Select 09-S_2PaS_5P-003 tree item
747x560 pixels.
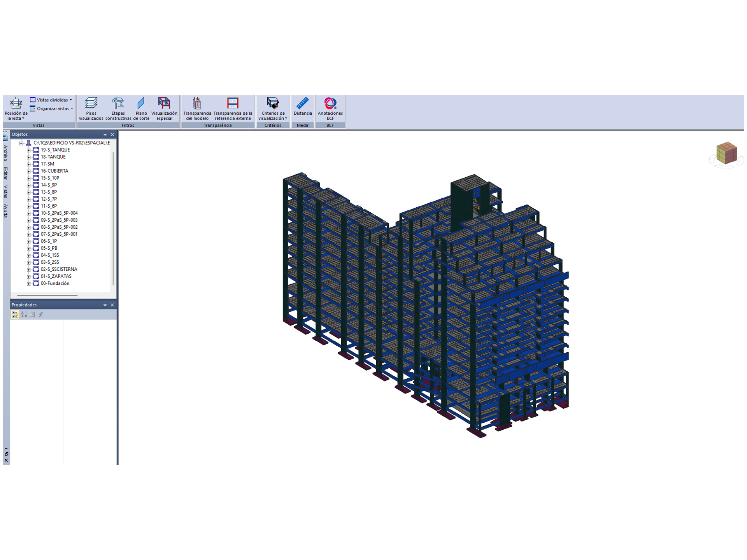[x=59, y=220]
